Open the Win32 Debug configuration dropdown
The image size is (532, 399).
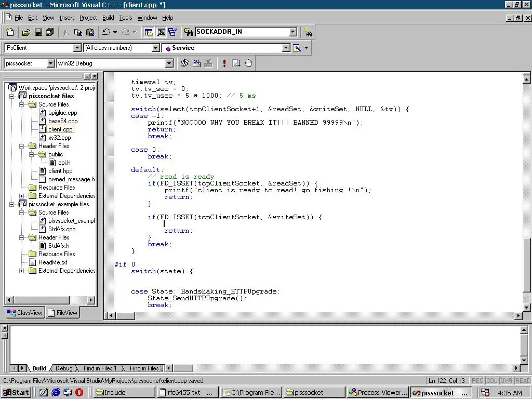click(169, 63)
